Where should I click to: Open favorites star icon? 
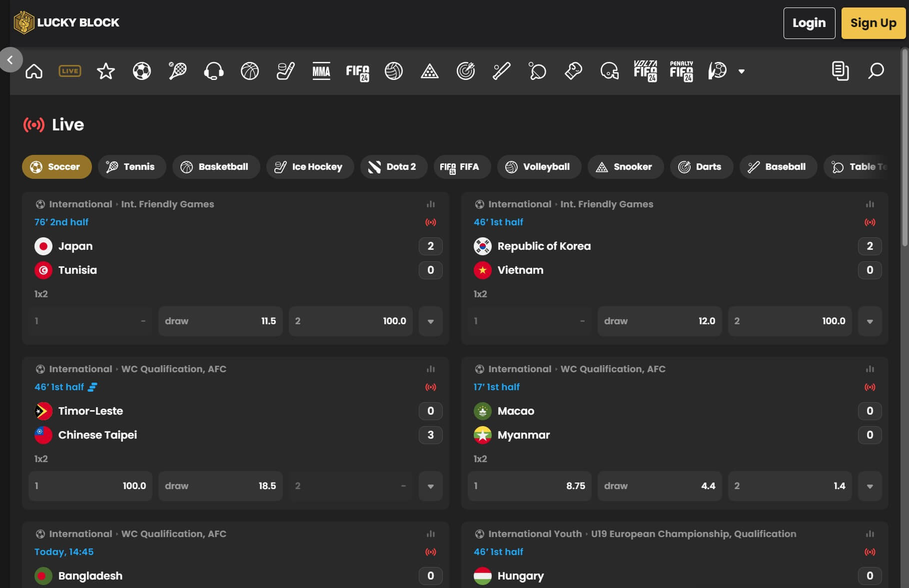click(x=106, y=71)
